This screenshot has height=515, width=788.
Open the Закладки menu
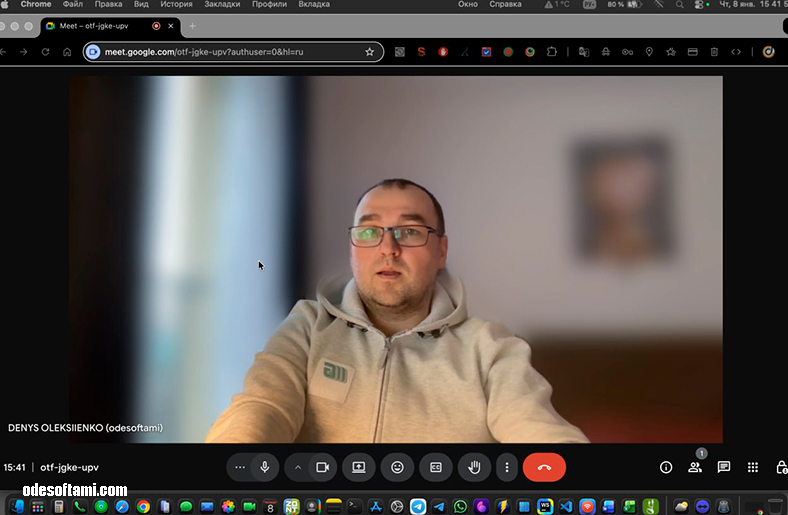pos(222,5)
